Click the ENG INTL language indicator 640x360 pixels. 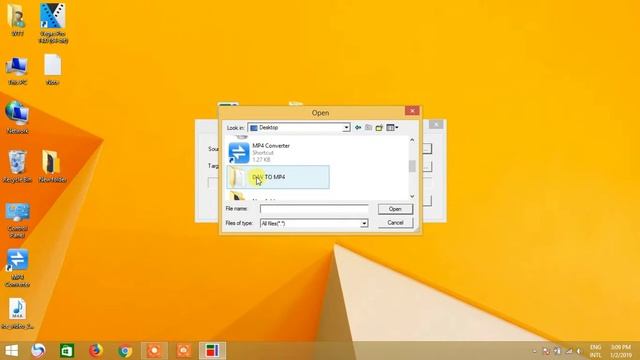tap(596, 351)
